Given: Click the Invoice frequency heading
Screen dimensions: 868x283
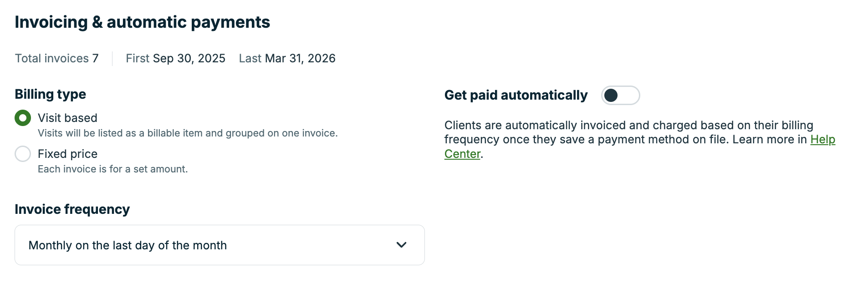Looking at the screenshot, I should pyautogui.click(x=72, y=209).
